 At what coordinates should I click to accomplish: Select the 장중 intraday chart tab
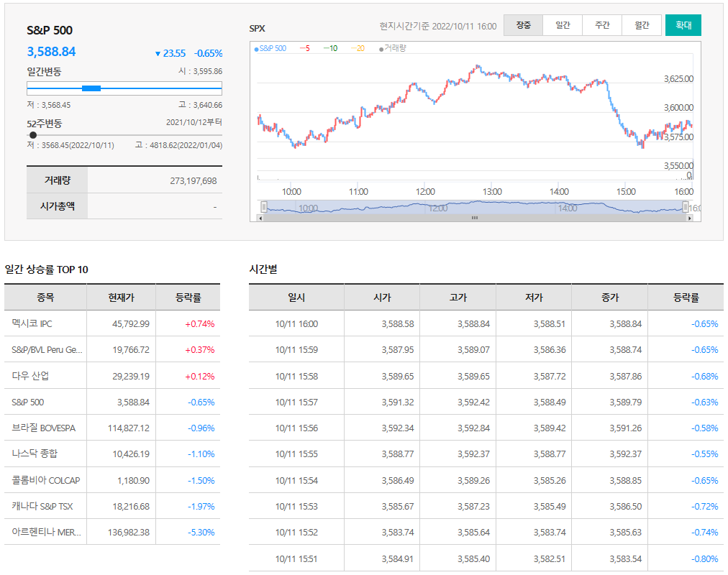point(523,25)
